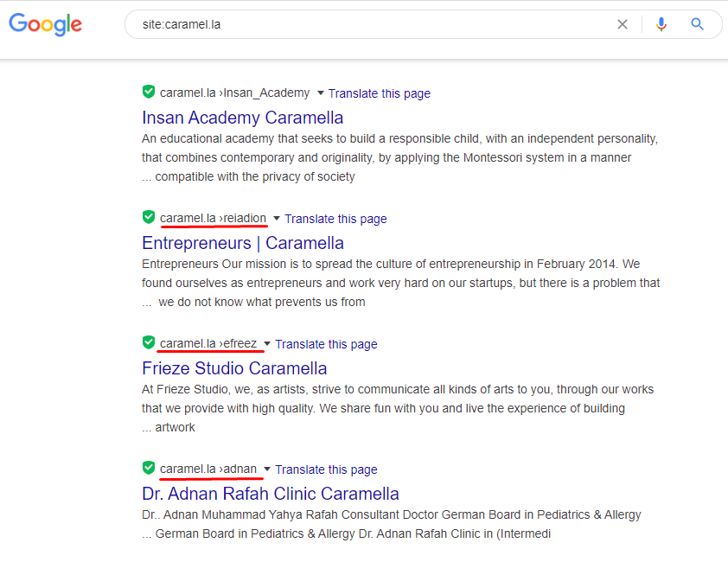Click green shield beside adnan result

pyautogui.click(x=149, y=468)
